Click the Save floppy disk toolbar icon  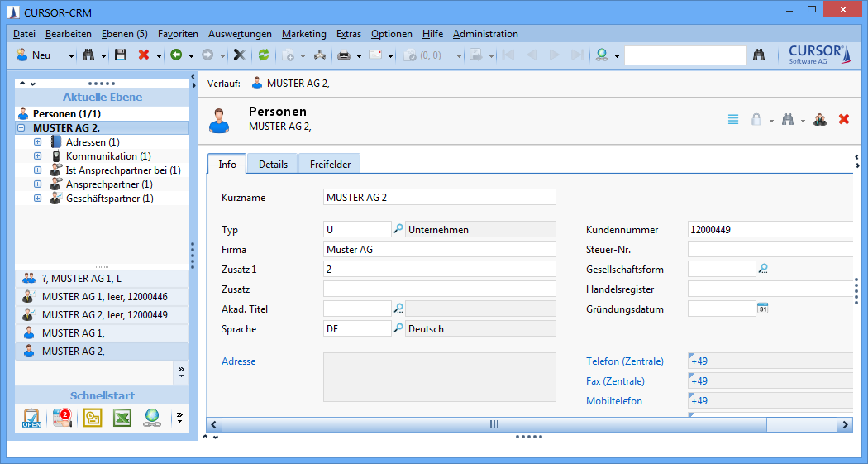[121, 55]
